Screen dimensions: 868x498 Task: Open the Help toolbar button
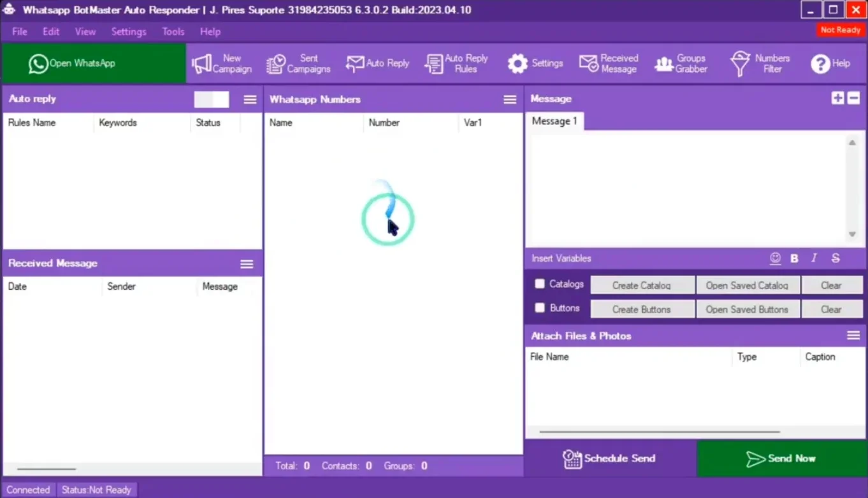coord(830,63)
